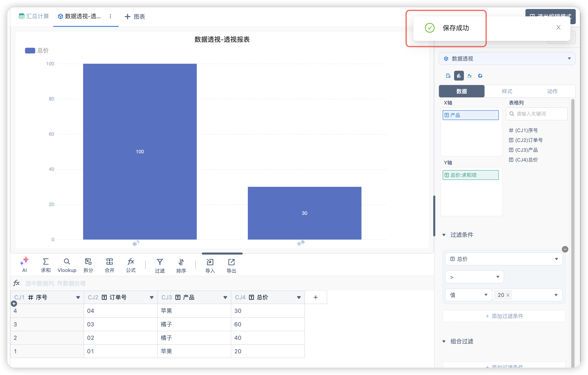The height and width of the screenshot is (375, 588).
Task: Open the CJ4 总价 column dropdown
Action: 299,297
